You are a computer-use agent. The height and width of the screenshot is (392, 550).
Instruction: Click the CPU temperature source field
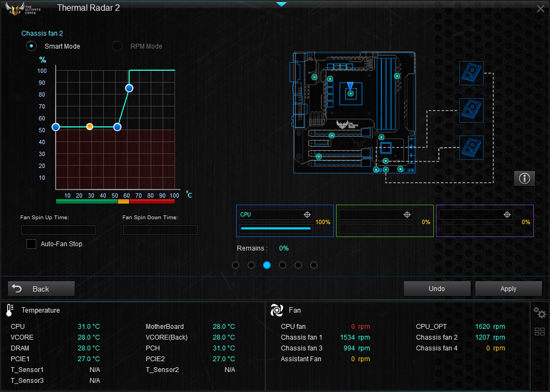pyautogui.click(x=276, y=214)
